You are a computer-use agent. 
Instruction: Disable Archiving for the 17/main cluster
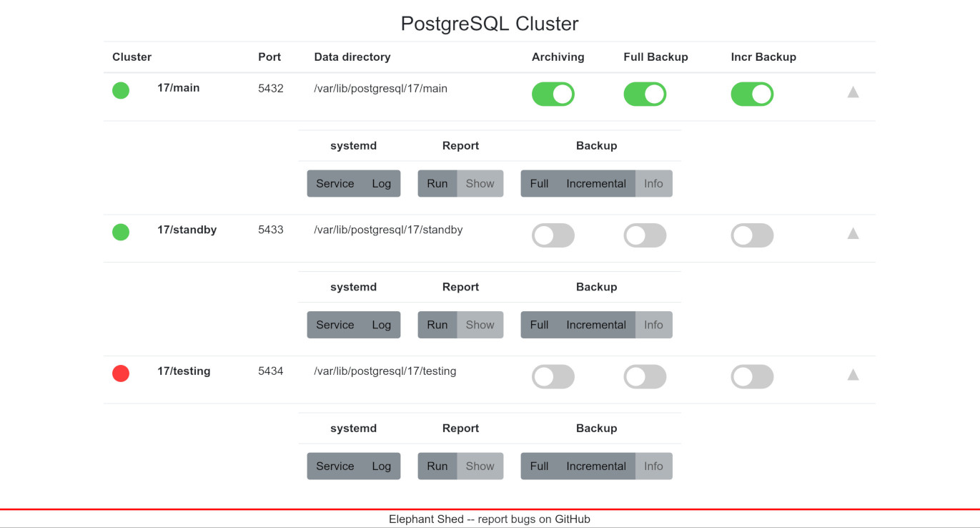(553, 94)
